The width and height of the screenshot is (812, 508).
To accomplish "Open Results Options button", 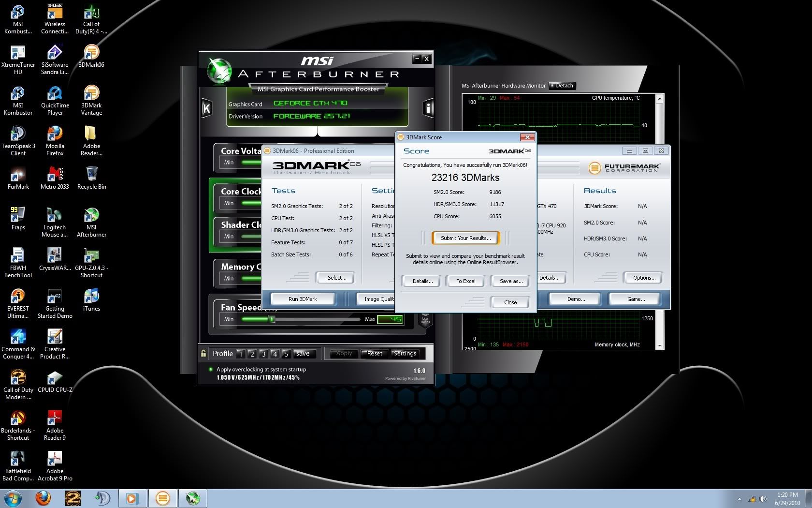I will [643, 278].
